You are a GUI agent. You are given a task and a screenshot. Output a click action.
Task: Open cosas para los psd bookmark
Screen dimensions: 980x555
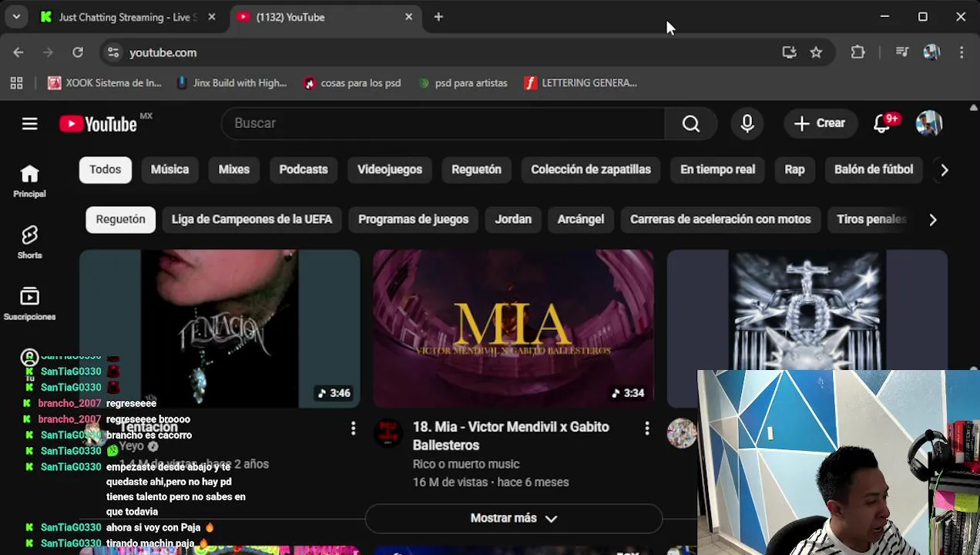click(353, 82)
